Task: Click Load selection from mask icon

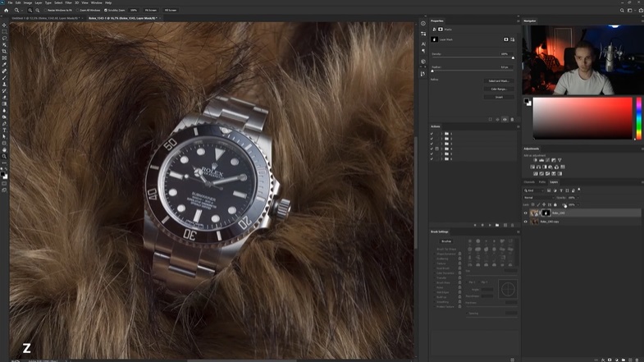Action: point(491,120)
